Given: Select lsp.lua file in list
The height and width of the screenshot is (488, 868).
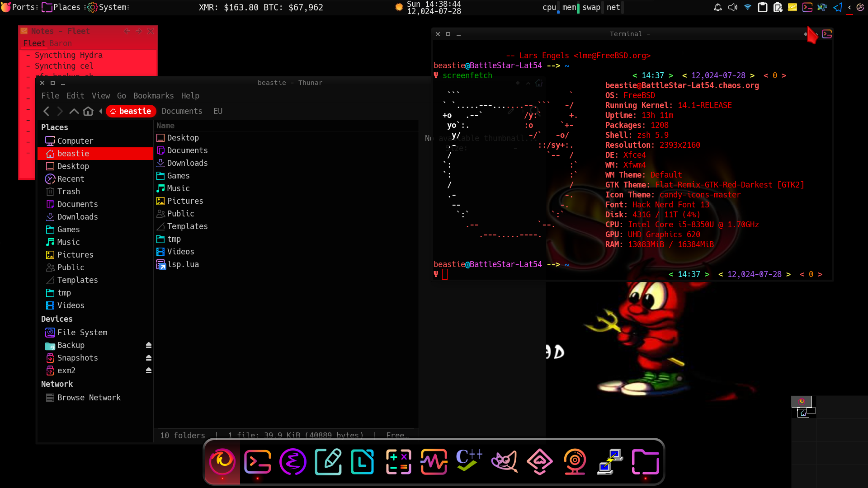Looking at the screenshot, I should coord(183,264).
